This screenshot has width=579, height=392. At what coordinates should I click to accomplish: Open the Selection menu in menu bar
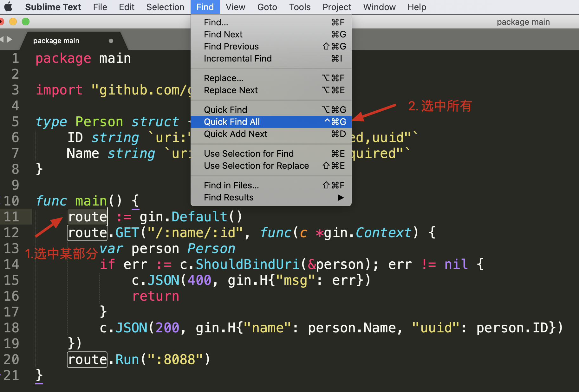point(165,7)
